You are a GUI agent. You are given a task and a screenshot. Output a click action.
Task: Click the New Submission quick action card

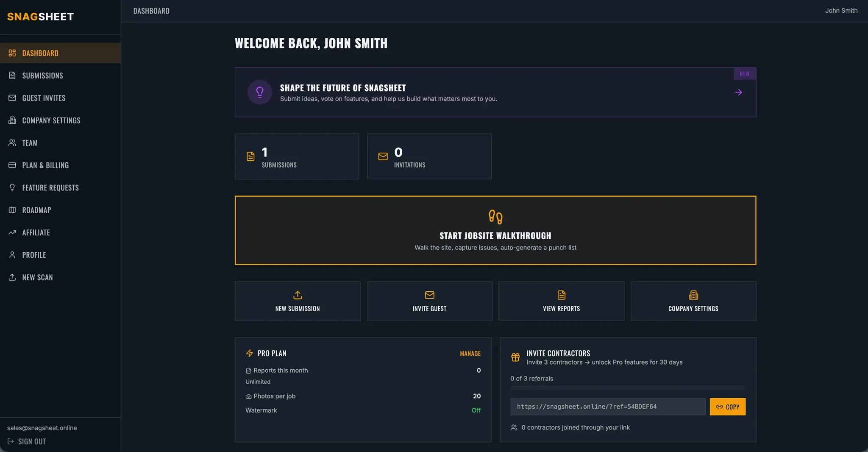pyautogui.click(x=298, y=301)
